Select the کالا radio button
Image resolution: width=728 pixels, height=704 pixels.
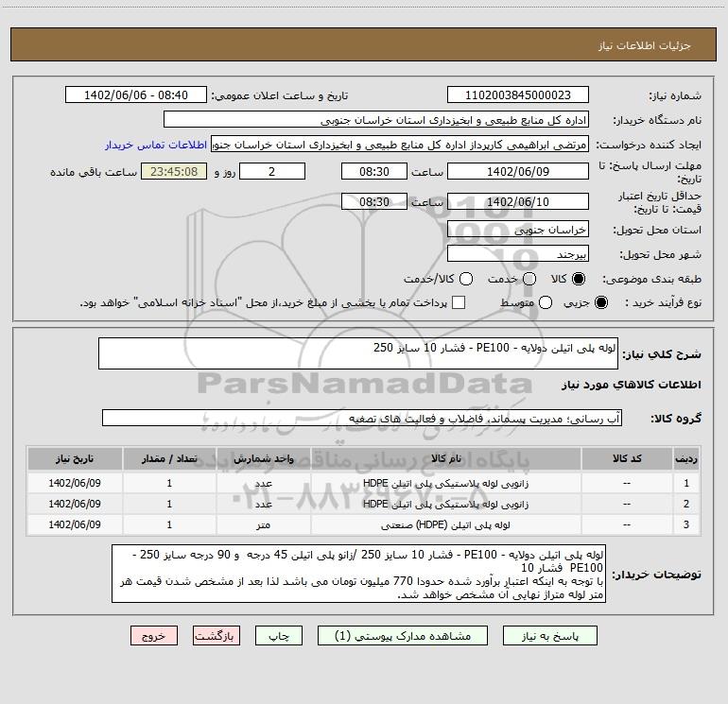(579, 279)
